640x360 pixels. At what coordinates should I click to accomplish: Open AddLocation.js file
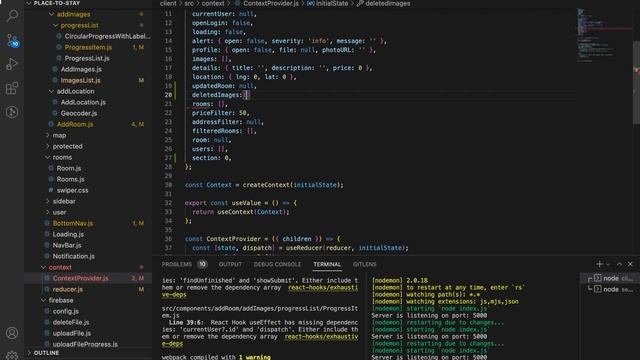(83, 102)
